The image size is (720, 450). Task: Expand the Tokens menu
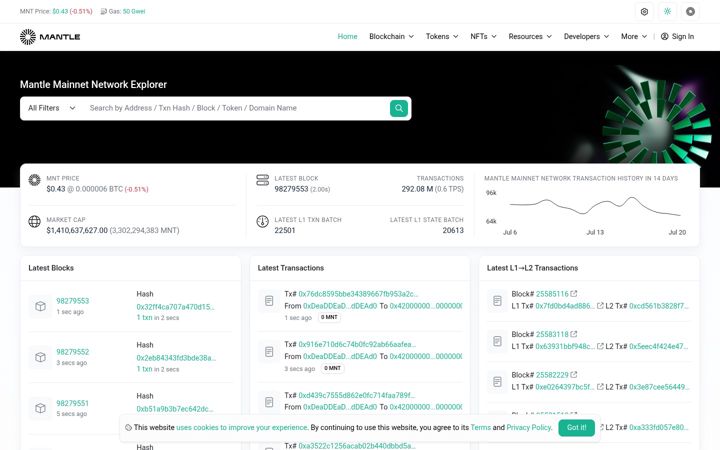[x=442, y=36]
